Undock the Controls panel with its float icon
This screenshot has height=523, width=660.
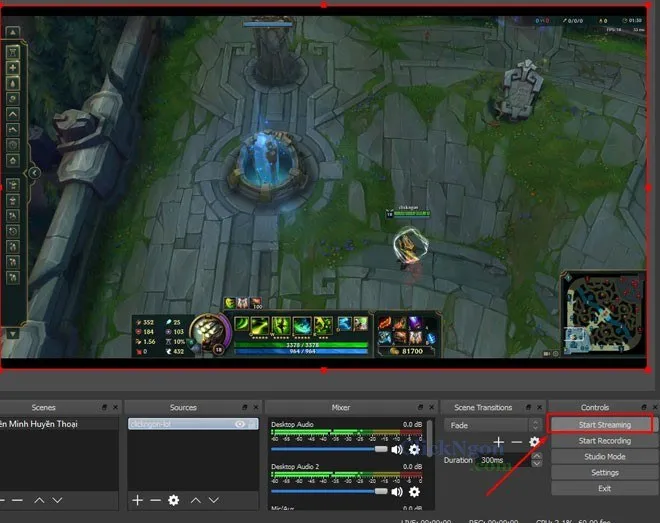coord(644,407)
